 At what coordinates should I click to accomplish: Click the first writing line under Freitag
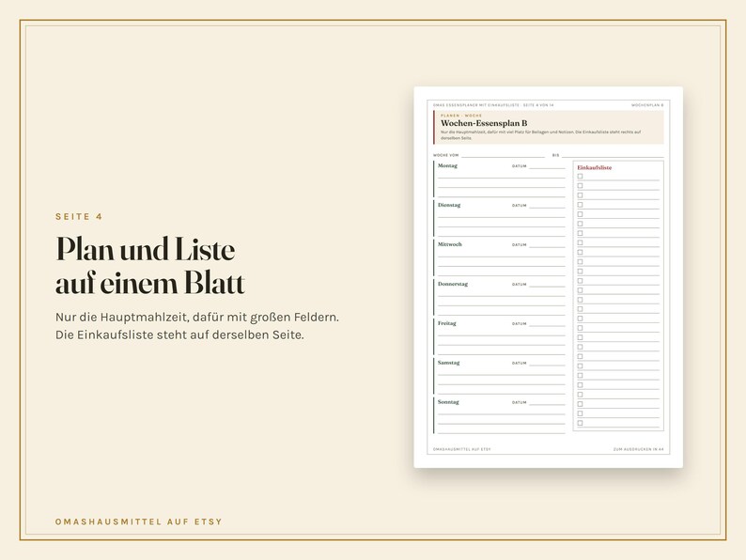502,334
